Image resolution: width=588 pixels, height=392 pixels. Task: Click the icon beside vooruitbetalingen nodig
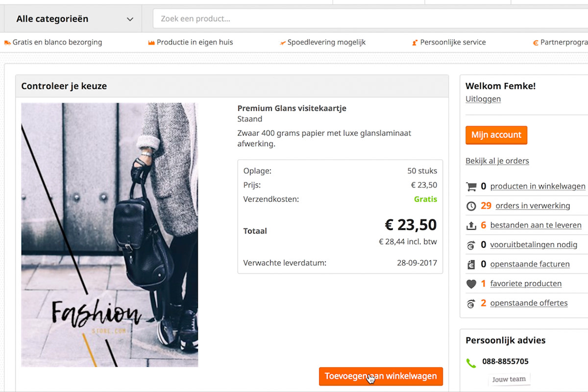[470, 245]
